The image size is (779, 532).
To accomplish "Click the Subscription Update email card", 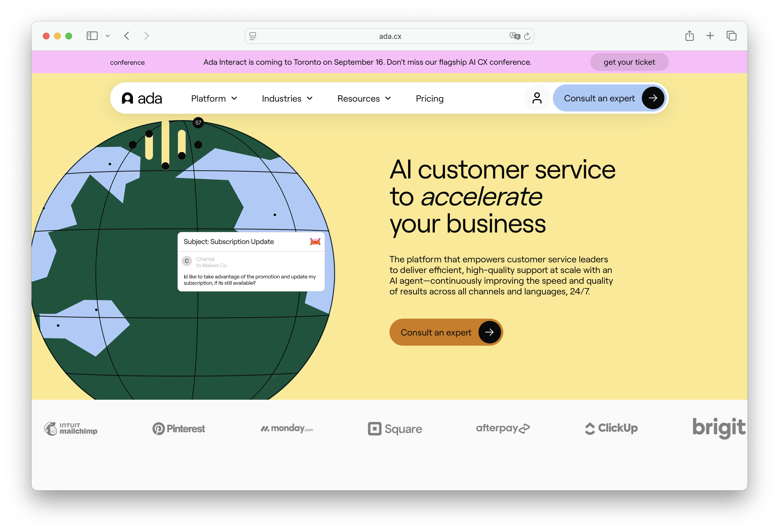I will [251, 262].
